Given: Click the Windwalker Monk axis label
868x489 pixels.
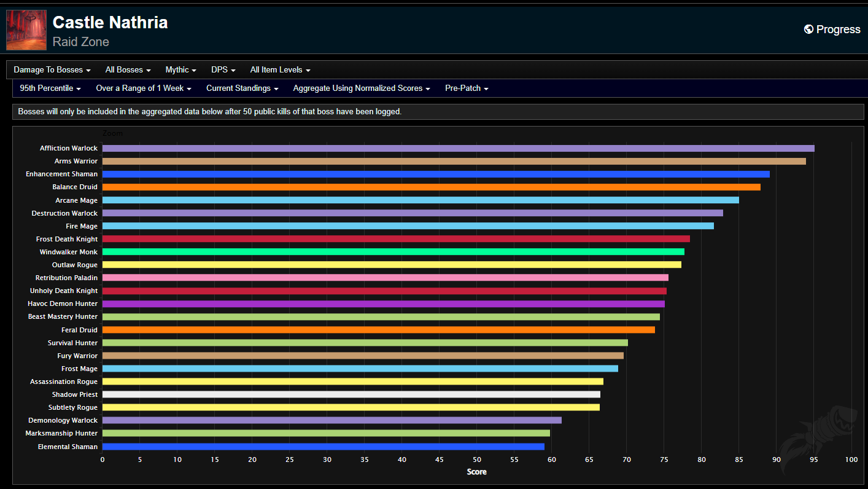Looking at the screenshot, I should 69,252.
